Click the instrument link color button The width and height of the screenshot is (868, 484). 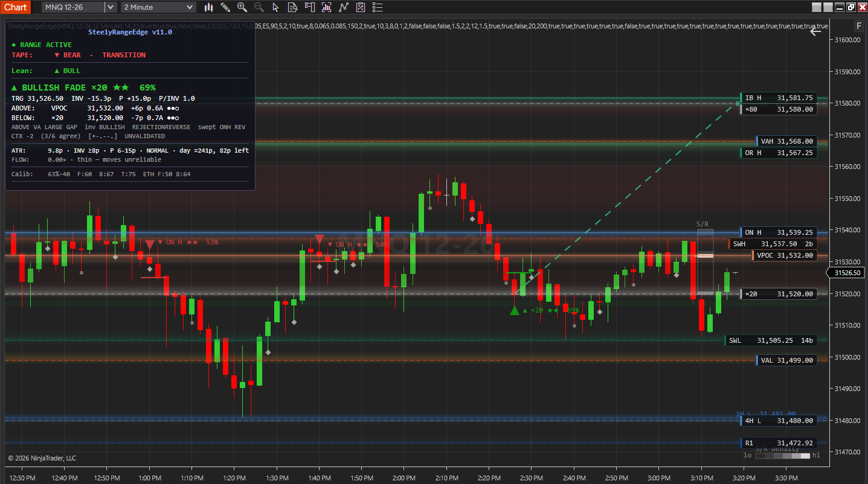point(817,7)
